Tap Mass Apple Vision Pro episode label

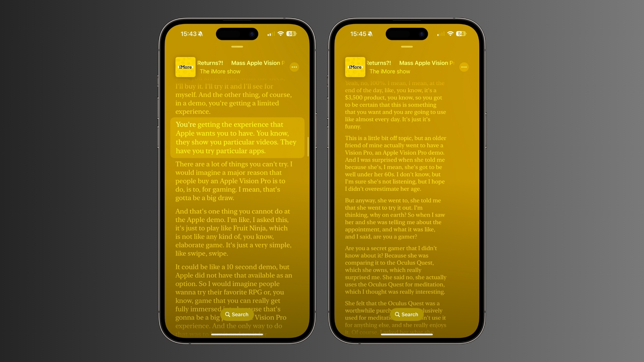click(258, 63)
